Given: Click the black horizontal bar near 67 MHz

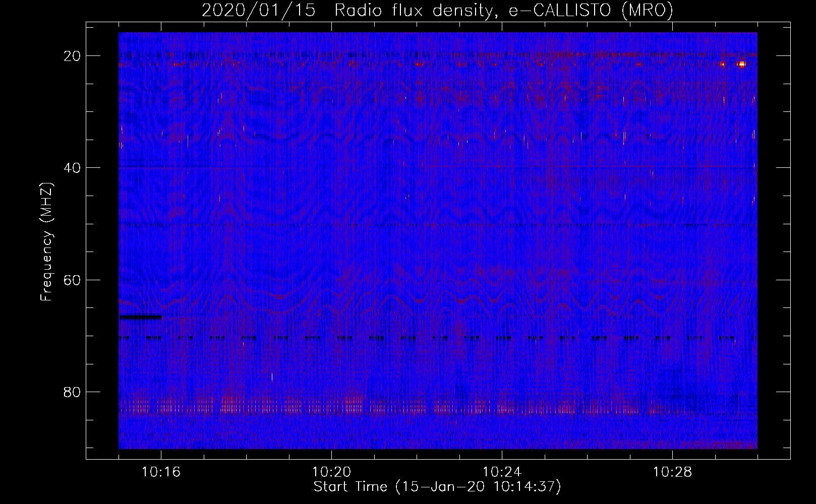Looking at the screenshot, I should pyautogui.click(x=141, y=317).
